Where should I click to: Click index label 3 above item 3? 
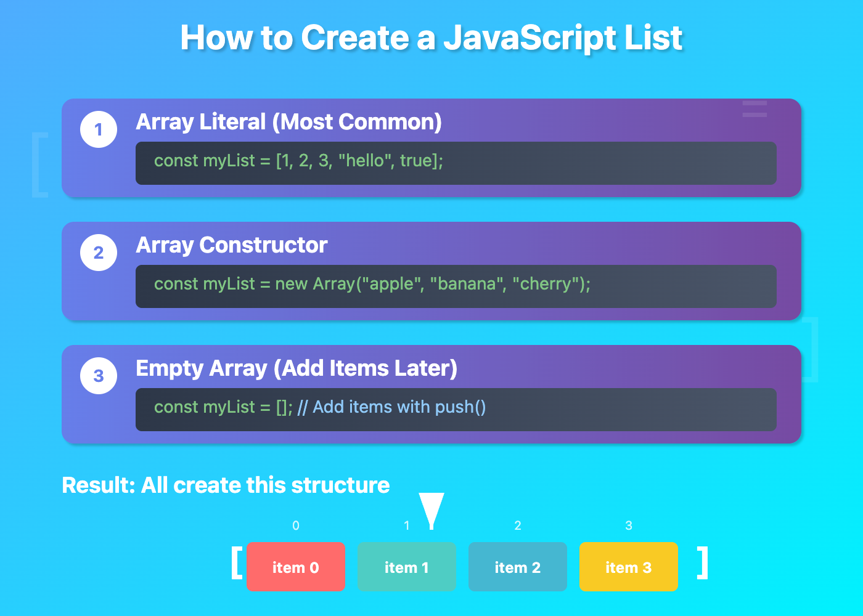click(629, 525)
